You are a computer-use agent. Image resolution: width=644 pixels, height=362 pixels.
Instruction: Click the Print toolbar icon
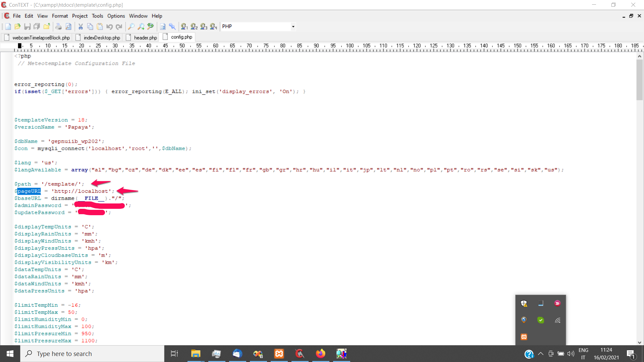coord(58,26)
